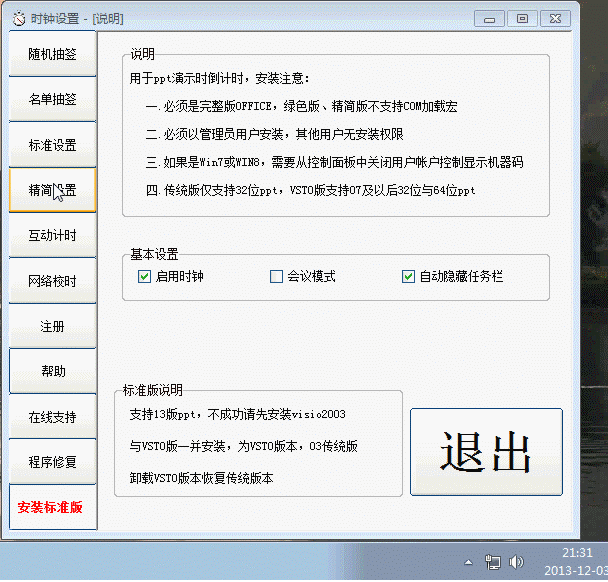
Task: Click text 卸载VSTO版本恢复传统版本
Action: pos(201,478)
